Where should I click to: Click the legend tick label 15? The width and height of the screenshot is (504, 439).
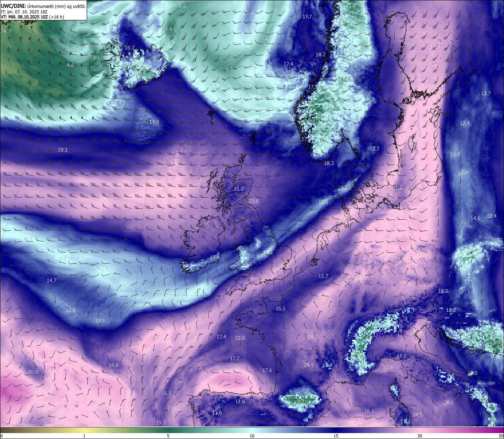click(336, 436)
